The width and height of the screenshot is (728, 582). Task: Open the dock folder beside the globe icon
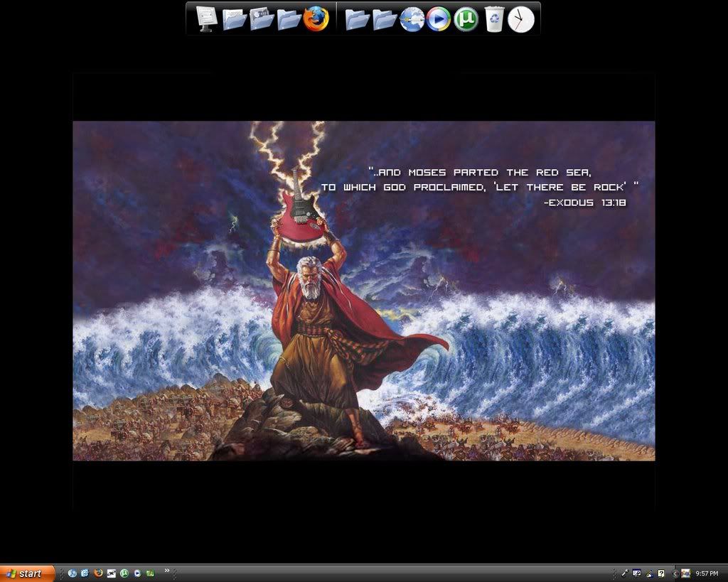tap(385, 20)
